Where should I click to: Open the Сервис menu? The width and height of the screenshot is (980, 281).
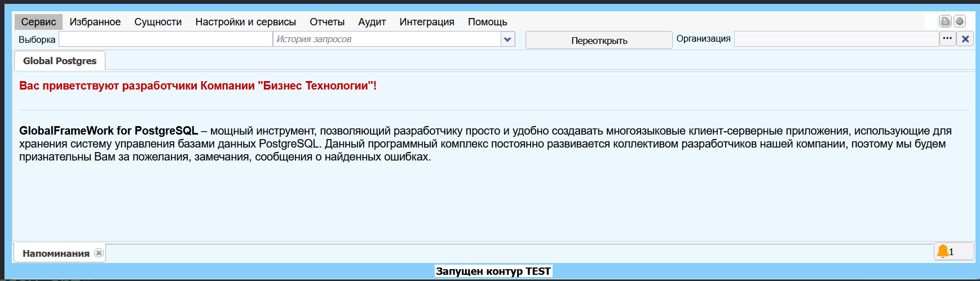point(38,22)
